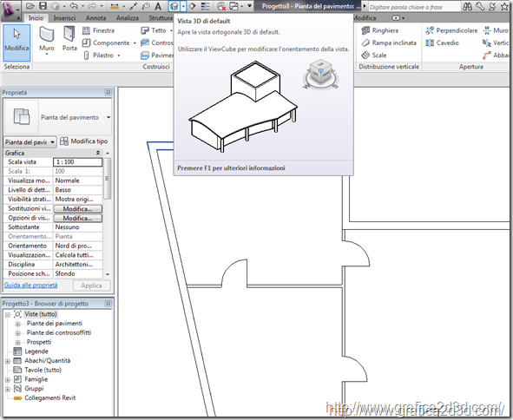Select the Scale stairs tool

tap(374, 56)
